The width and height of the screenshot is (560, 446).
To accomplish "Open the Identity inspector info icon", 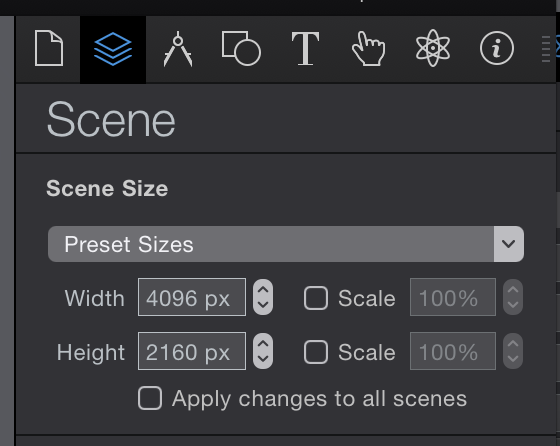I will (x=496, y=48).
